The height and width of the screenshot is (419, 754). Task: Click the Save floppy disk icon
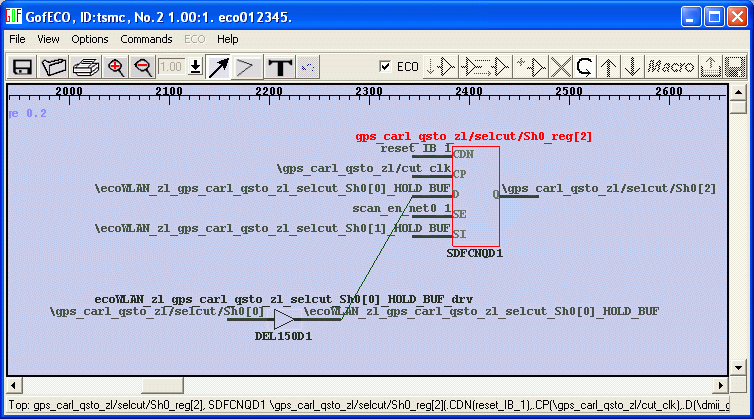(22, 67)
